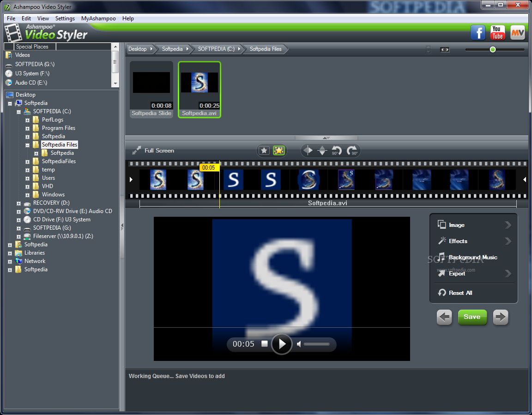
Task: Open the YouTube upload icon
Action: tap(497, 33)
